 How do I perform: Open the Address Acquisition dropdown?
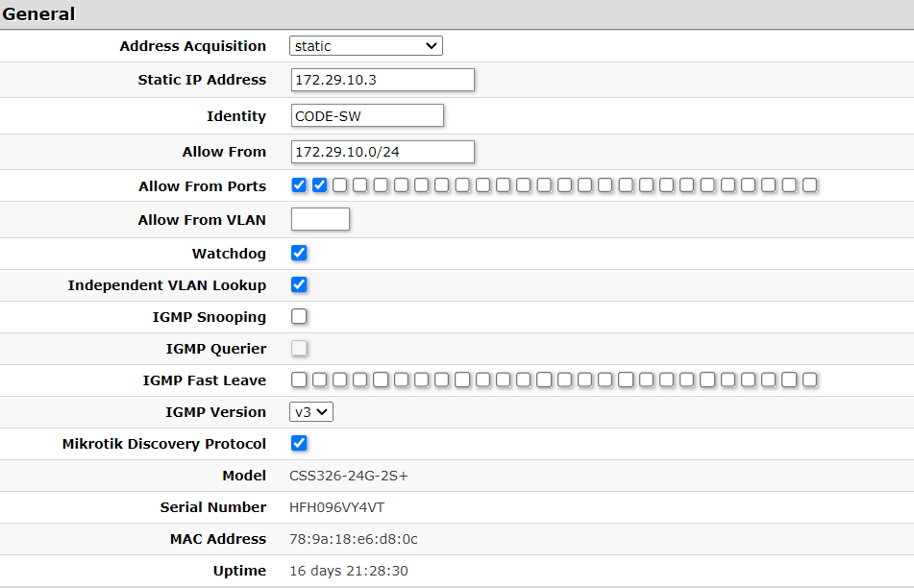(366, 46)
